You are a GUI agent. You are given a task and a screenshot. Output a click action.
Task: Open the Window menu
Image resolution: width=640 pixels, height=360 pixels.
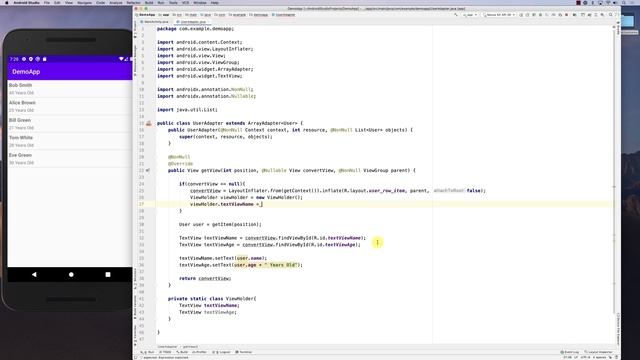click(x=200, y=2)
